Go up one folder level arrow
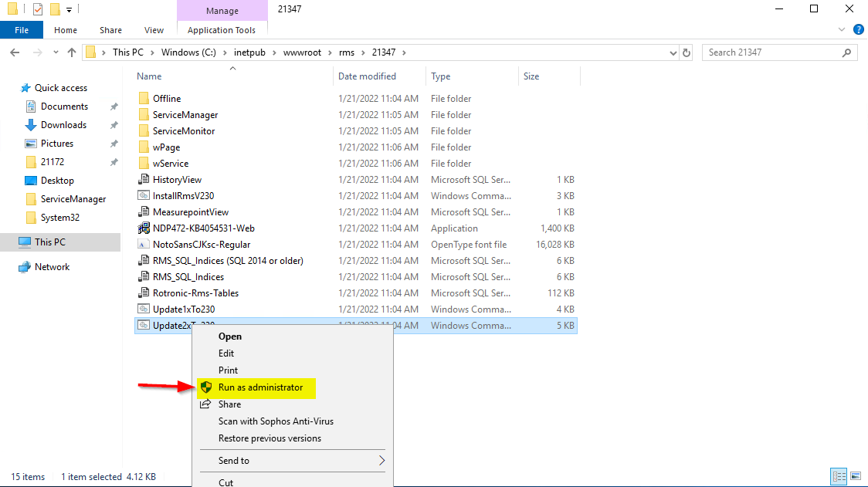 tap(71, 52)
